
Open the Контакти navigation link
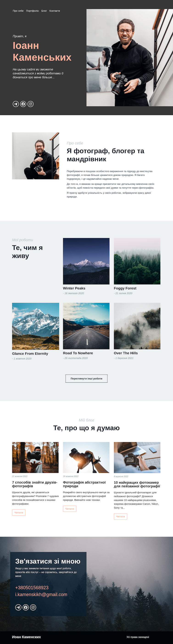[55, 11]
